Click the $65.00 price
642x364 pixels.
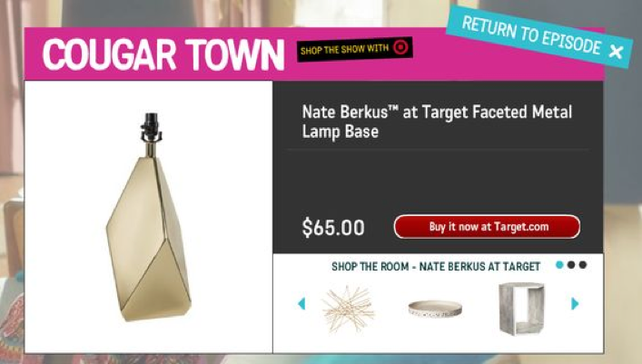[x=333, y=228]
